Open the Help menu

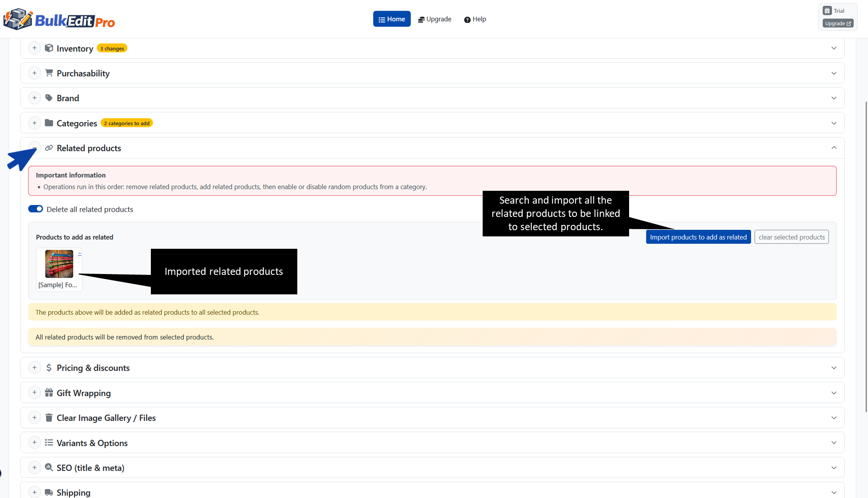(475, 19)
